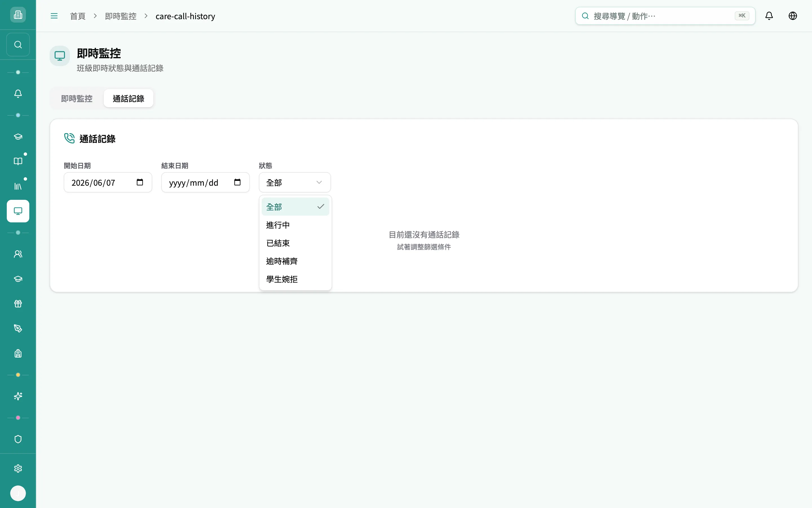Open the sidebar search icon
Image resolution: width=812 pixels, height=508 pixels.
[x=18, y=45]
